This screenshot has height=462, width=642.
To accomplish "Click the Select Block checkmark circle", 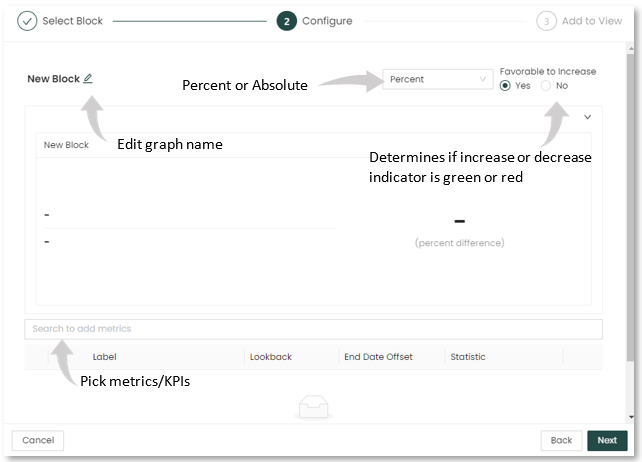I will click(x=28, y=21).
